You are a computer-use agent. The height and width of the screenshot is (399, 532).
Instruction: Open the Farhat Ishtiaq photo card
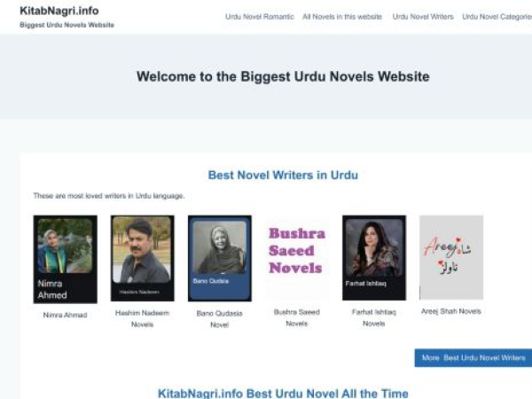point(374,258)
